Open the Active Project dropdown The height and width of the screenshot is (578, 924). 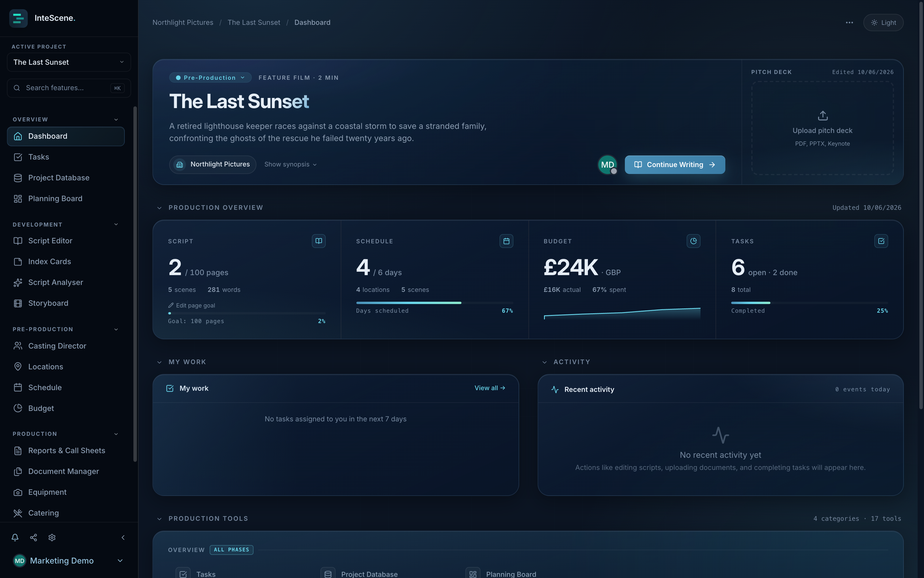point(69,62)
